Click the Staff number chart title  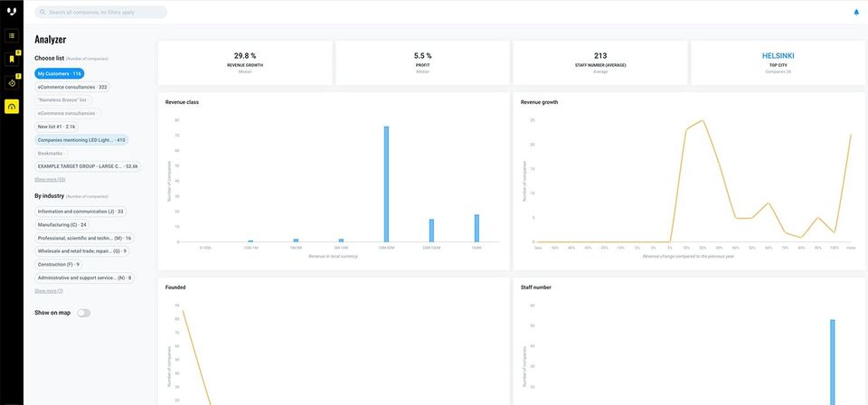[536, 287]
